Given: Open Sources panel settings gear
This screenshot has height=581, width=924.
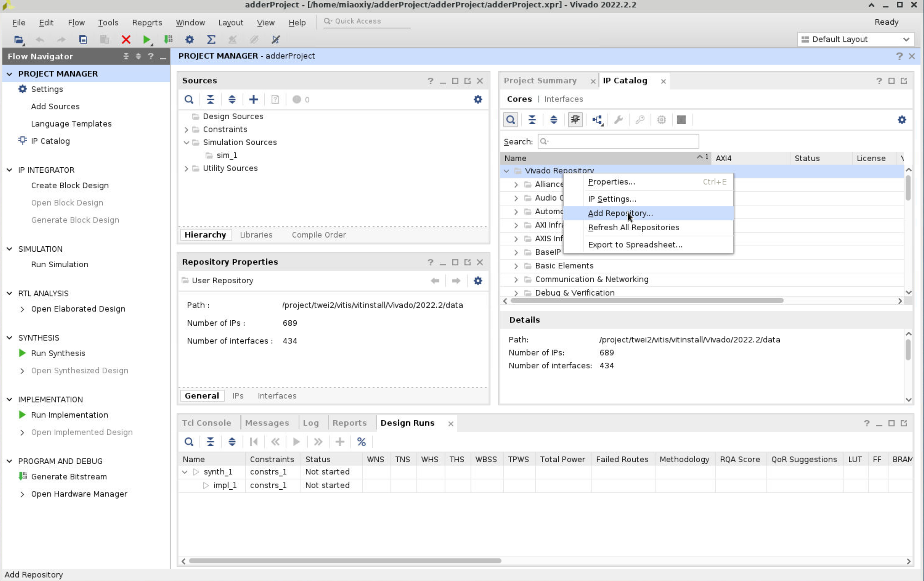Looking at the screenshot, I should pyautogui.click(x=478, y=100).
